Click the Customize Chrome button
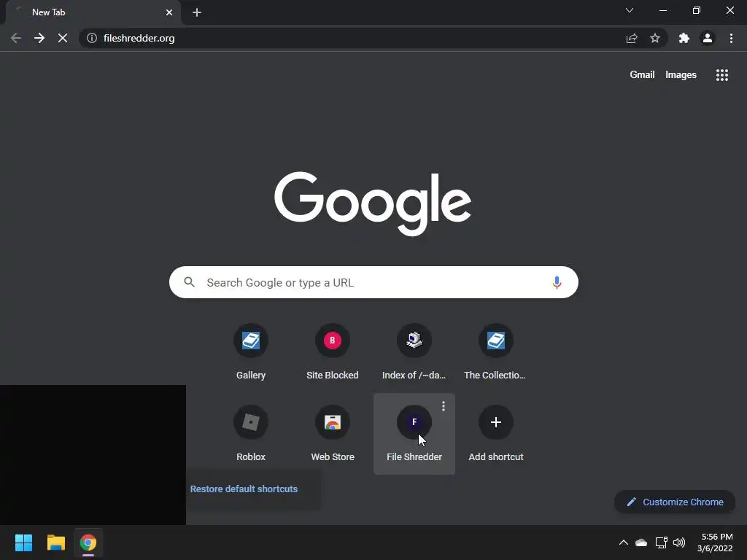The image size is (747, 560). click(675, 502)
